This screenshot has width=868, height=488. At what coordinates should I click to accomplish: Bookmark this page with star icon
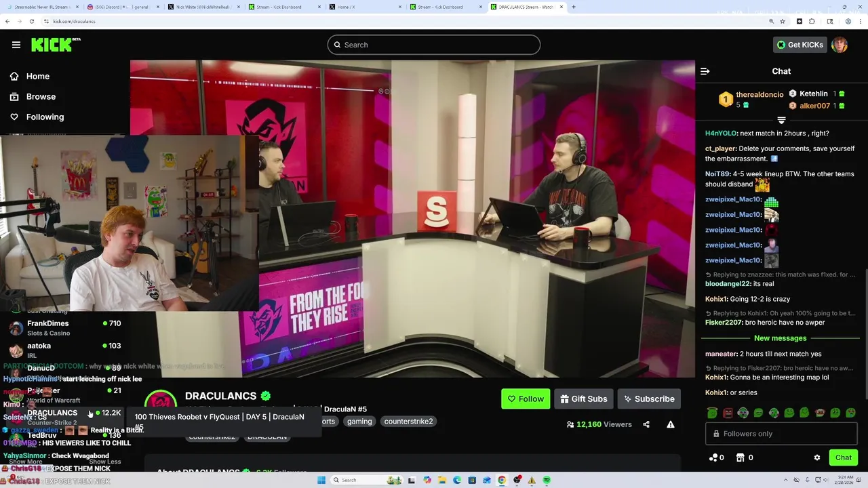783,21
